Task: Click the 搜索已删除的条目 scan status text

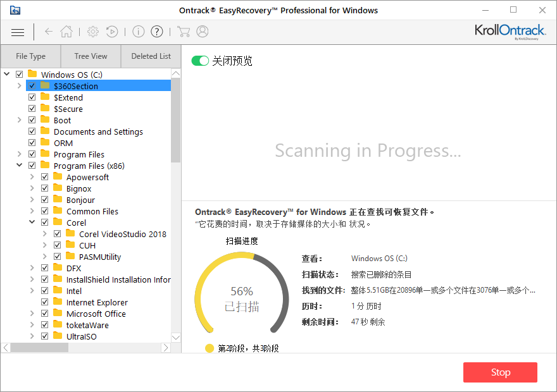Action: (x=381, y=274)
